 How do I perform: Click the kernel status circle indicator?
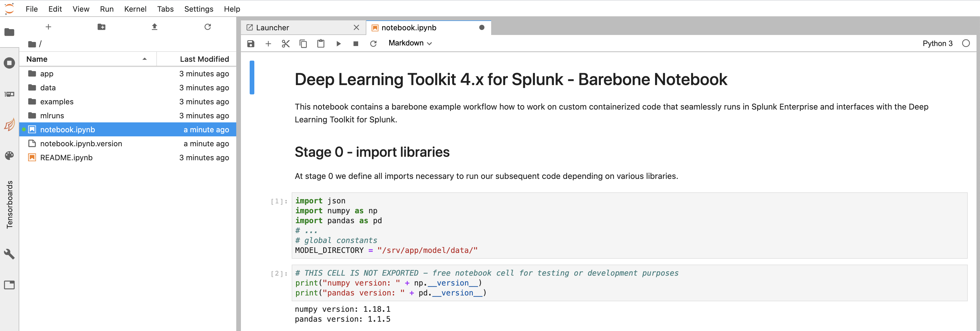tap(965, 43)
